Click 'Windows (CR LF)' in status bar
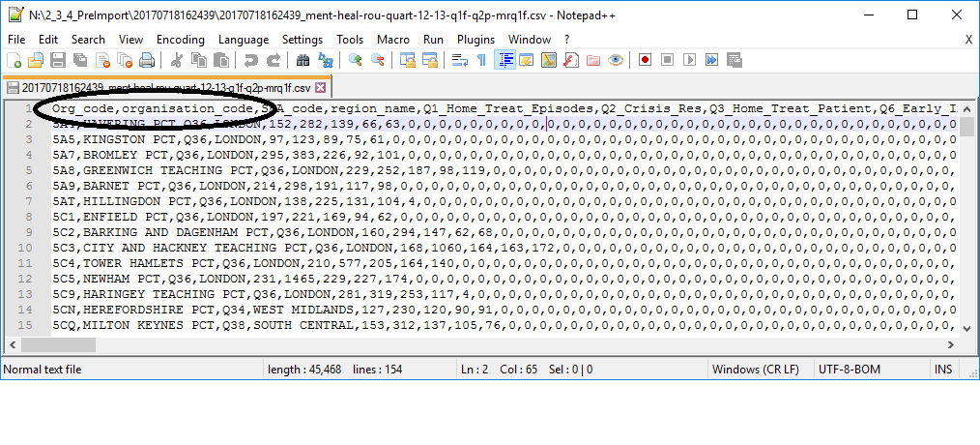Viewport: 980px width, 445px height. (x=756, y=370)
